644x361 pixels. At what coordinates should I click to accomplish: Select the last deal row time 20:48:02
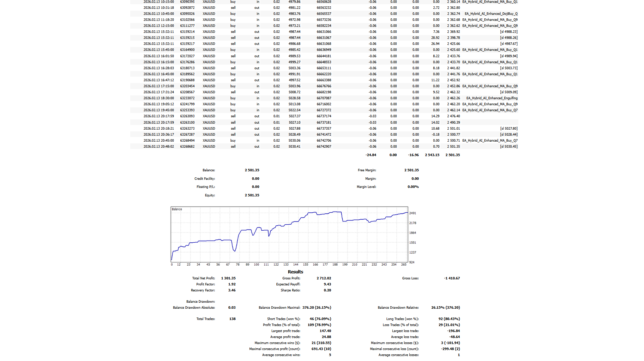click(x=158, y=147)
